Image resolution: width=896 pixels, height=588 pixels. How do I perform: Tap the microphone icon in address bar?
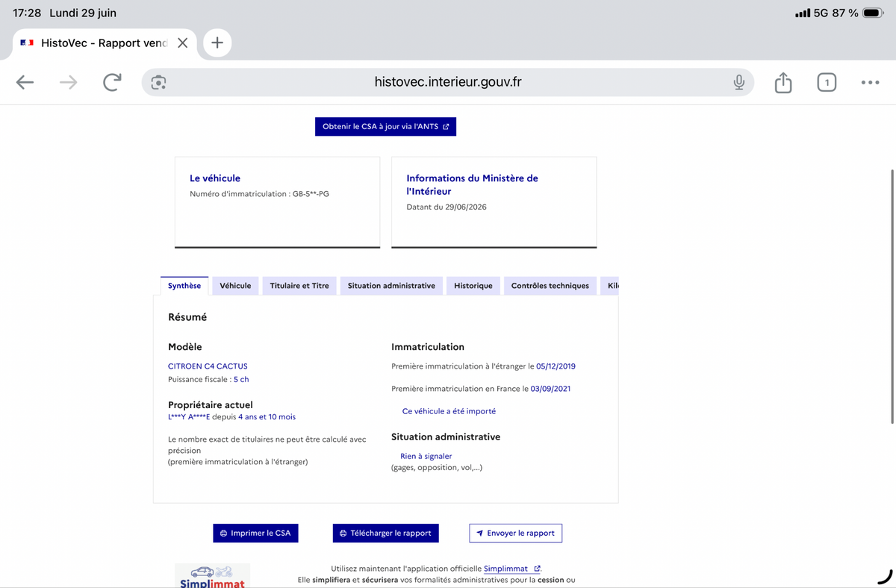[738, 82]
